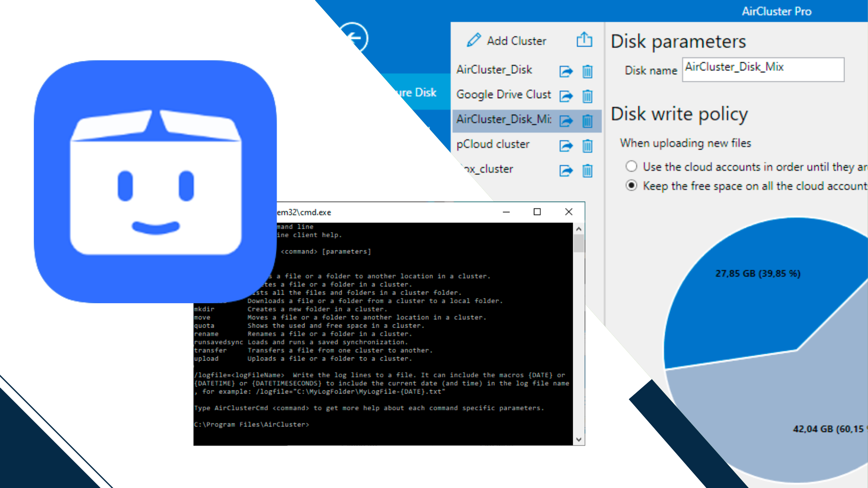Maximize the cmd.exe window
This screenshot has width=868, height=488.
pyautogui.click(x=537, y=212)
